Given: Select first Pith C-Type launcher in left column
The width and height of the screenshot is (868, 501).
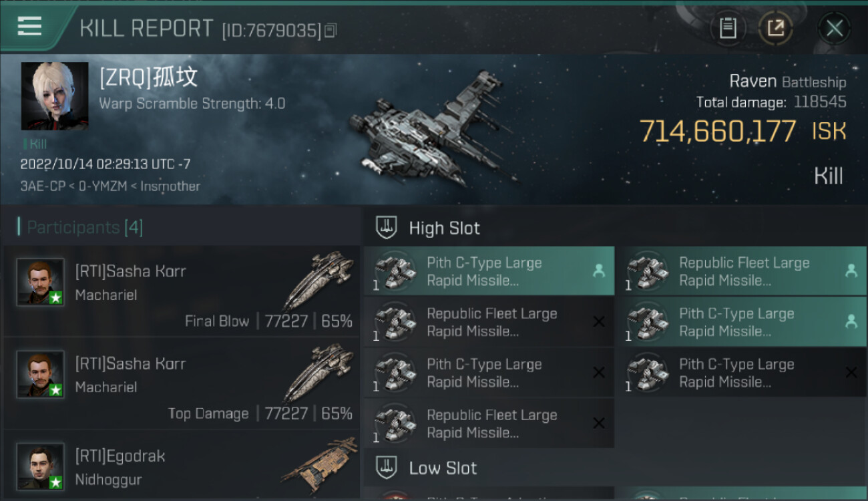Looking at the screenshot, I should (489, 271).
